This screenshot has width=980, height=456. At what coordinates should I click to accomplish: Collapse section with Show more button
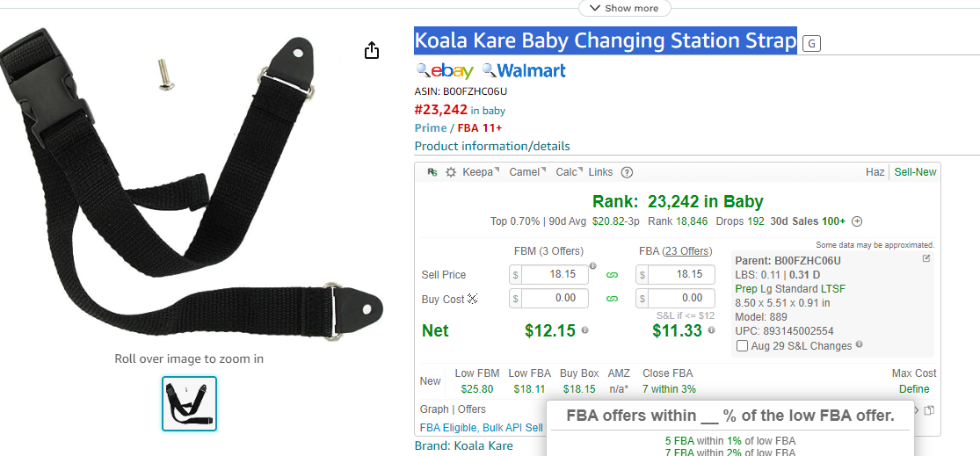624,8
